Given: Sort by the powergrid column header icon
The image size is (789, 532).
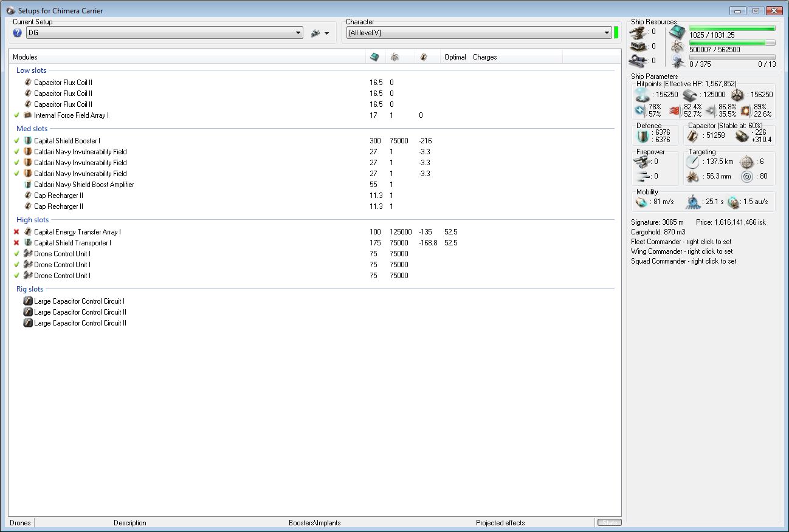Looking at the screenshot, I should (x=395, y=57).
